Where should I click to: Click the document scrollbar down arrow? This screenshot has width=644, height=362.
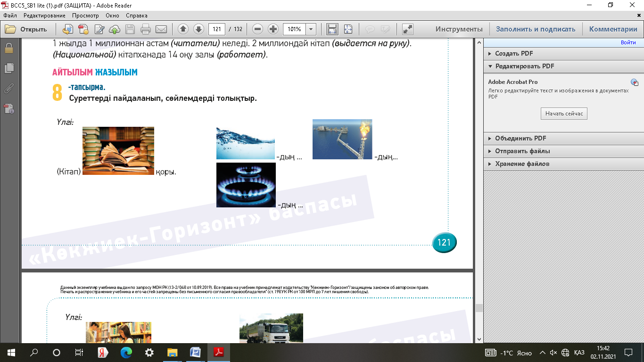[479, 339]
